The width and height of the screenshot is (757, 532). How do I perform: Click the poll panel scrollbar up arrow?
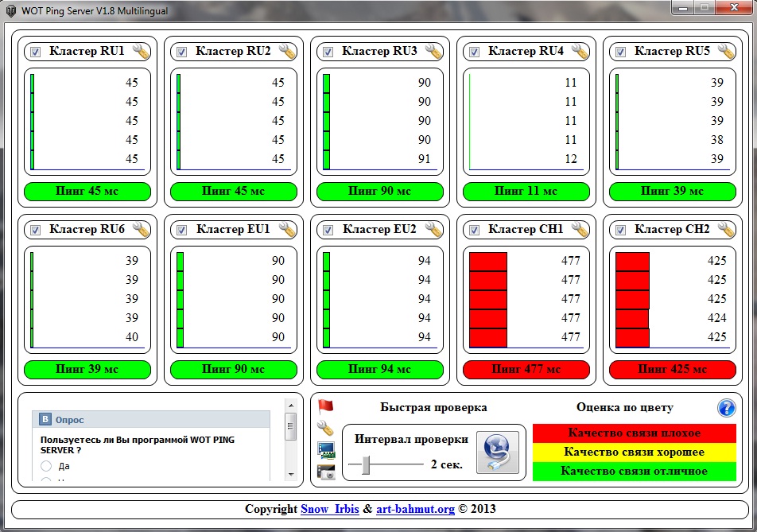tap(291, 405)
